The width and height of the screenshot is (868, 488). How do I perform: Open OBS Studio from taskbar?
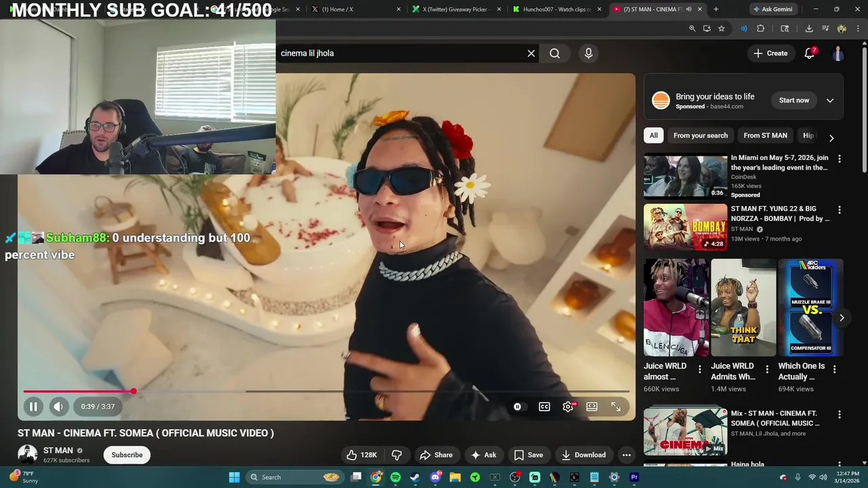pos(515,477)
